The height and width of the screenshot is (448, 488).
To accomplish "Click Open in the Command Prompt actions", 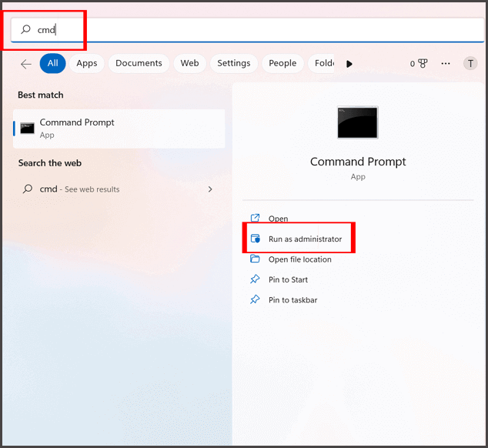I will point(278,219).
